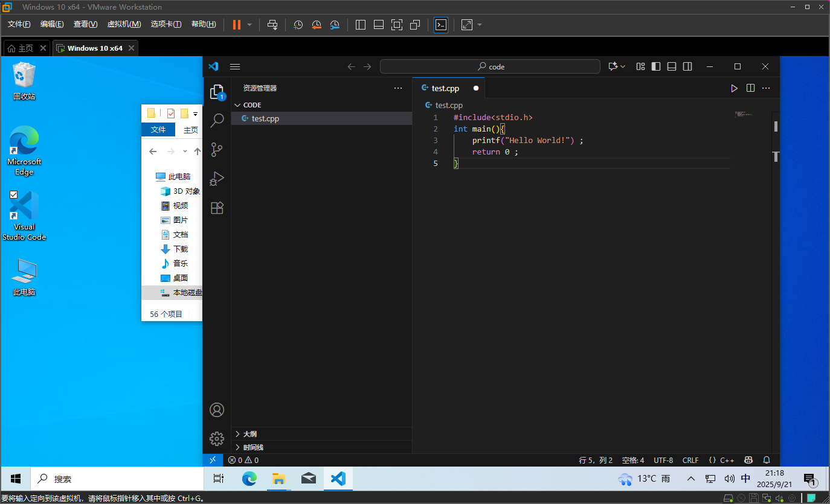The image size is (830, 504).
Task: Open the Source Control view
Action: (x=217, y=150)
